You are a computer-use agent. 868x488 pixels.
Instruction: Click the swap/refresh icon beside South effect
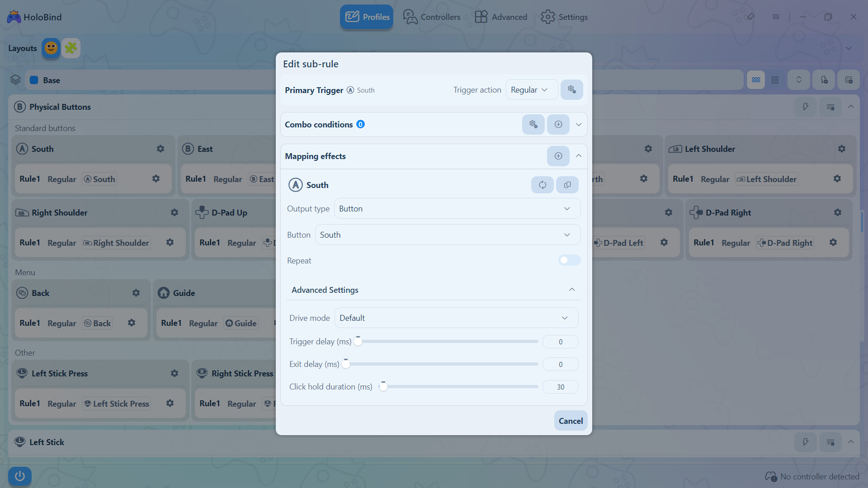[542, 185]
